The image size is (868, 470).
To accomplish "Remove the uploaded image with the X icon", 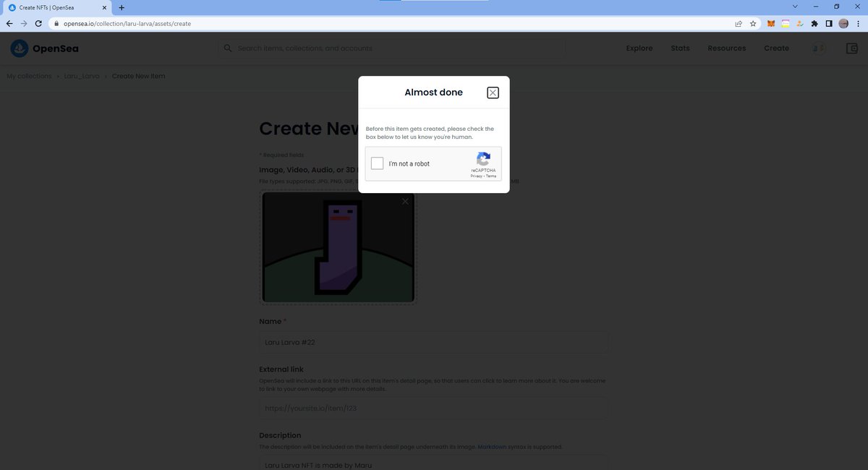I will click(x=405, y=202).
